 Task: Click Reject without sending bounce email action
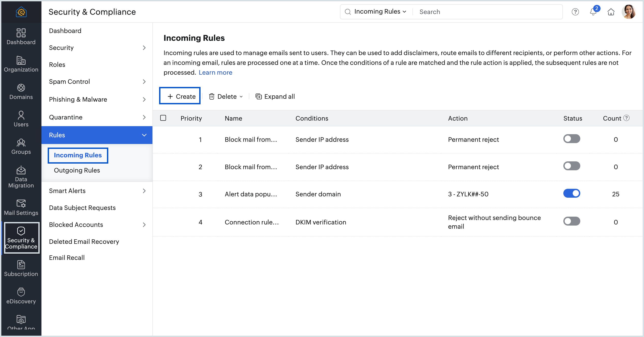494,222
